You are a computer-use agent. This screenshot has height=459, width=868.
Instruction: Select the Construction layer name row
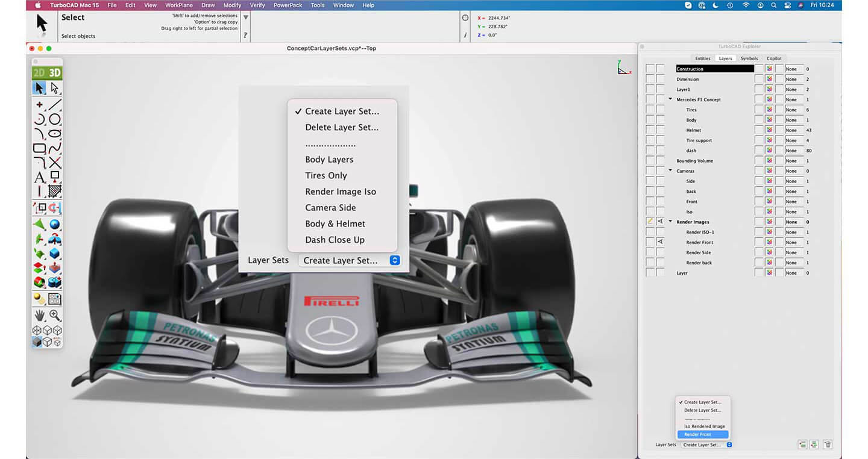[x=715, y=69]
